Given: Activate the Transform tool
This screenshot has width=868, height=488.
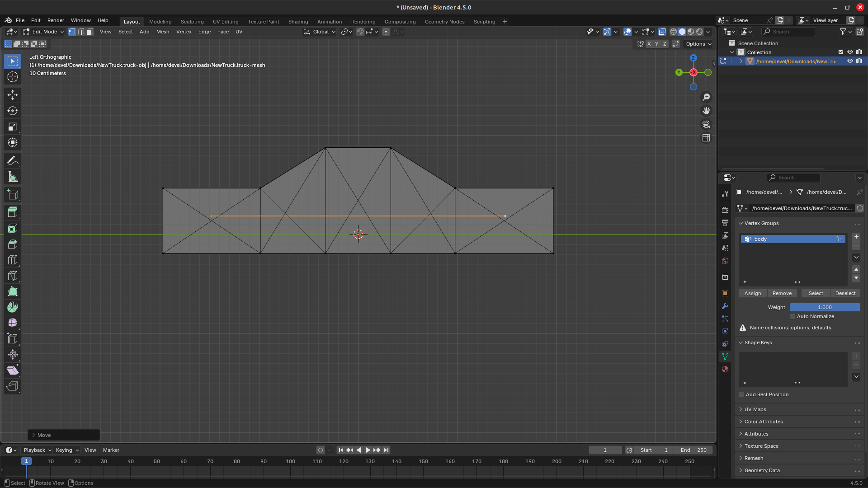Looking at the screenshot, I should [13, 142].
